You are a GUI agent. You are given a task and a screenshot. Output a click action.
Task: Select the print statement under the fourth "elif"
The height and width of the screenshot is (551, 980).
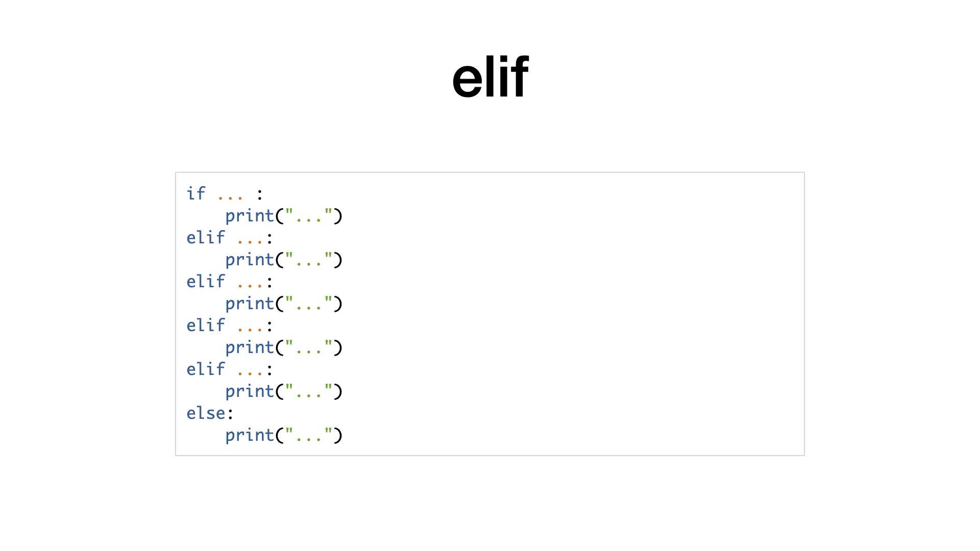pos(284,392)
